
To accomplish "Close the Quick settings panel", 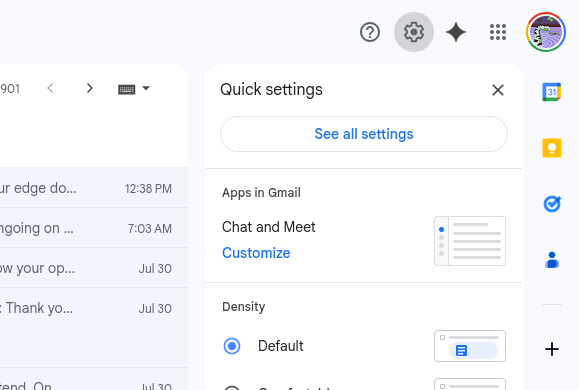I will tap(498, 90).
